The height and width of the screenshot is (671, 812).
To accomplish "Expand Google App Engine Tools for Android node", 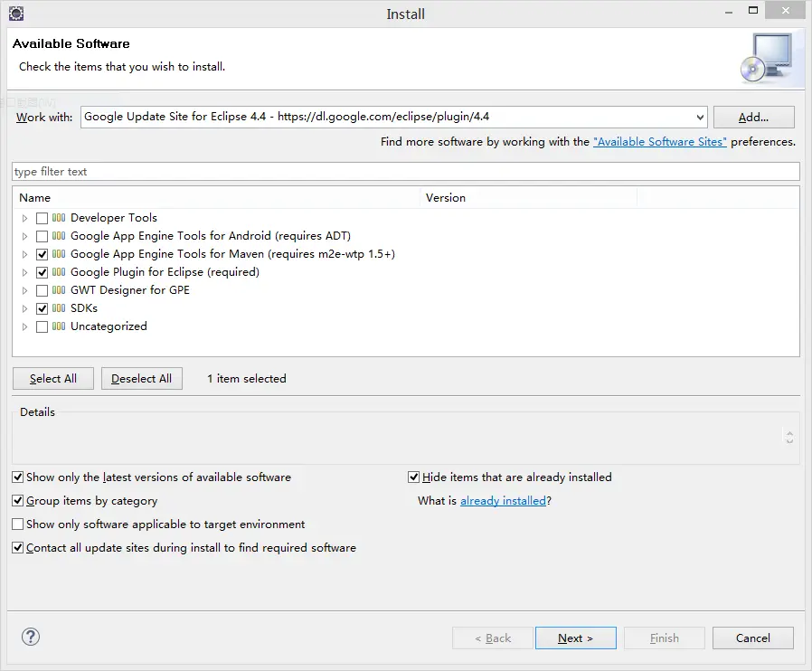I will pyautogui.click(x=24, y=237).
